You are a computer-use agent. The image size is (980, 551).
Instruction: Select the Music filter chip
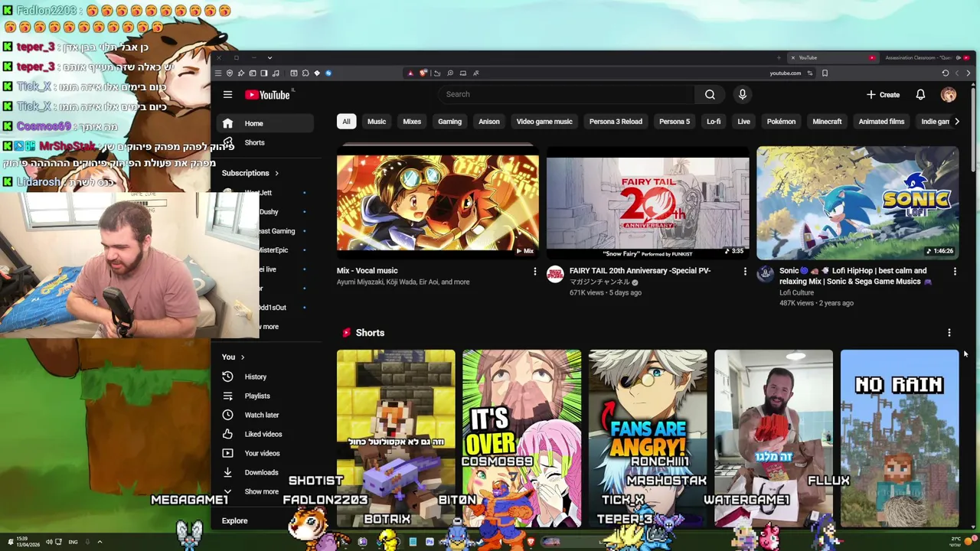click(x=377, y=122)
